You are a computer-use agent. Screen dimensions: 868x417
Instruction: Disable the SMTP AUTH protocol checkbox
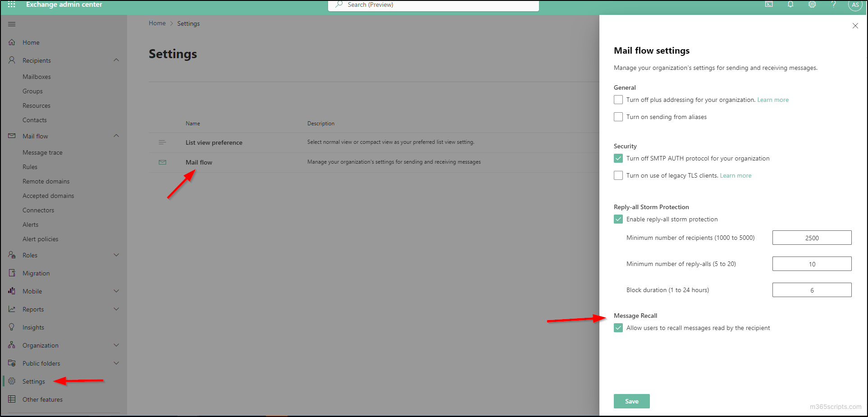pos(618,158)
